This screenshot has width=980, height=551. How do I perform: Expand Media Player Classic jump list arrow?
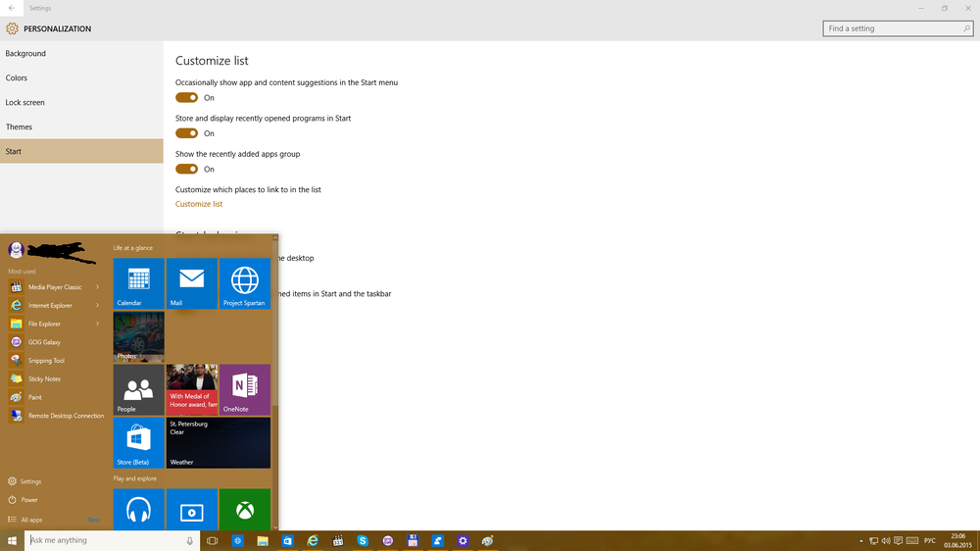[97, 287]
